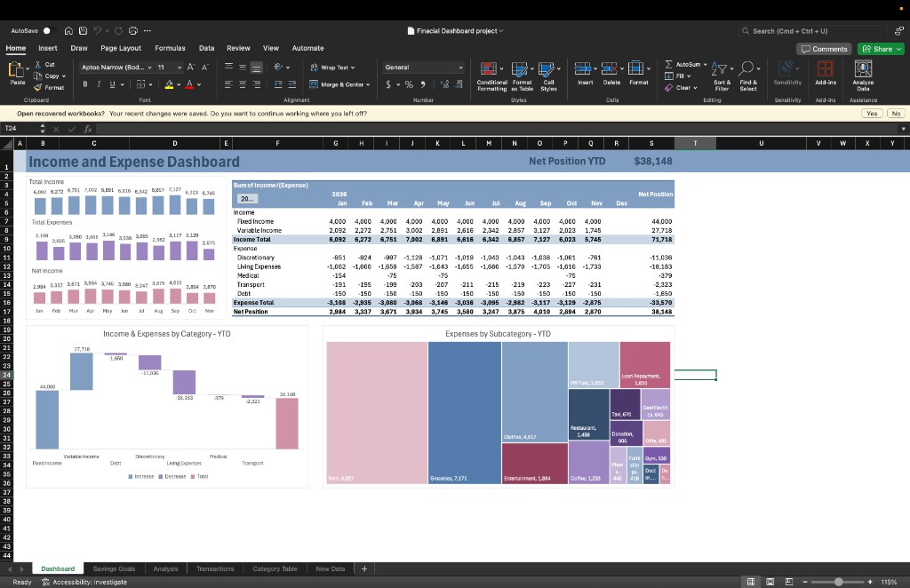The width and height of the screenshot is (910, 588).
Task: Toggle italic formatting
Action: pyautogui.click(x=98, y=84)
